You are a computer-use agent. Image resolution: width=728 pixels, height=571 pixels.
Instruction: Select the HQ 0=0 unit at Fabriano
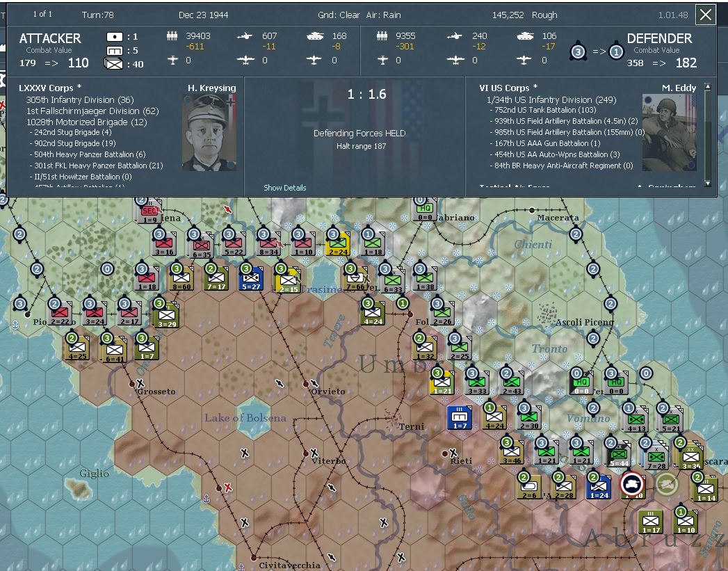pyautogui.click(x=425, y=210)
